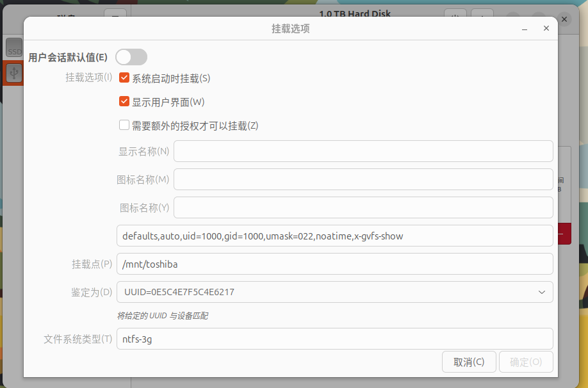The height and width of the screenshot is (388, 588).
Task: Enable 需要额外的授权才可以挂载 checkbox
Action: point(124,125)
